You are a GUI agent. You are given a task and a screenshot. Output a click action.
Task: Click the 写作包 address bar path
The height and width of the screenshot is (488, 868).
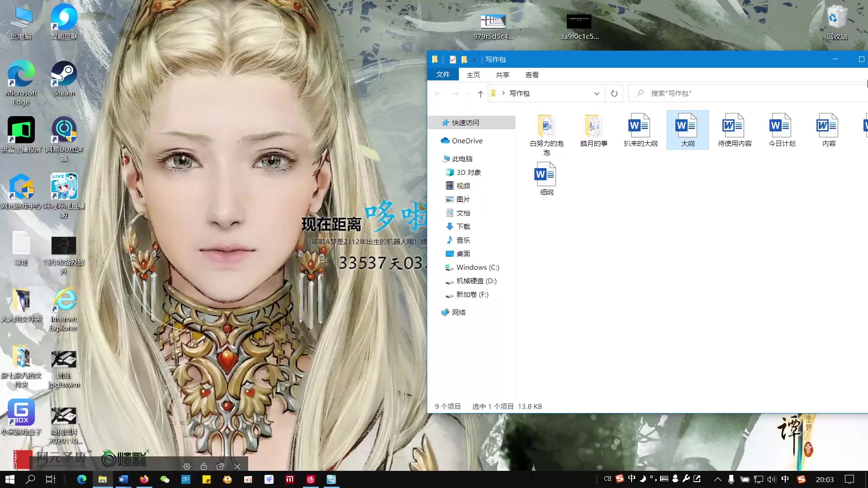pyautogui.click(x=520, y=94)
